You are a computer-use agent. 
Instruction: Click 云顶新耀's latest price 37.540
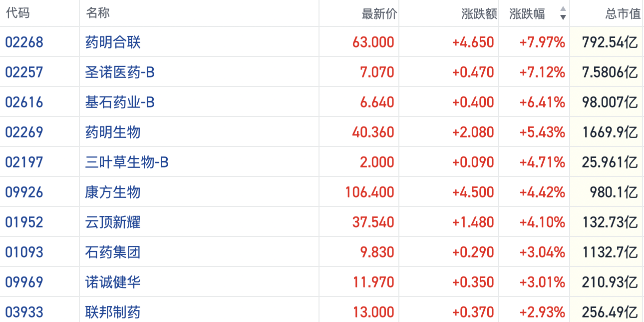pos(373,222)
